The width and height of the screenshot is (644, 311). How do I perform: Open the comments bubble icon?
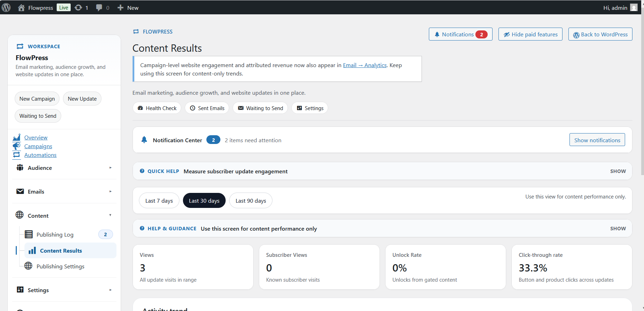(99, 8)
